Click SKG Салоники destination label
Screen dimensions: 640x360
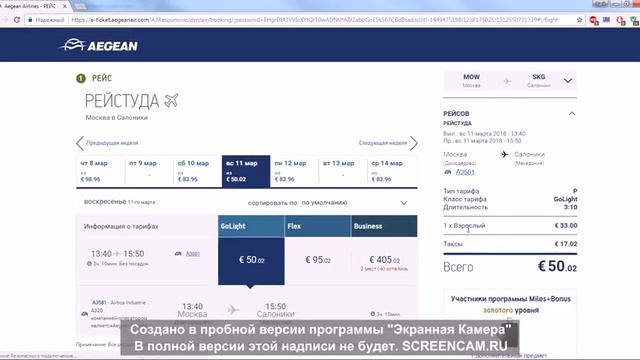(x=538, y=80)
